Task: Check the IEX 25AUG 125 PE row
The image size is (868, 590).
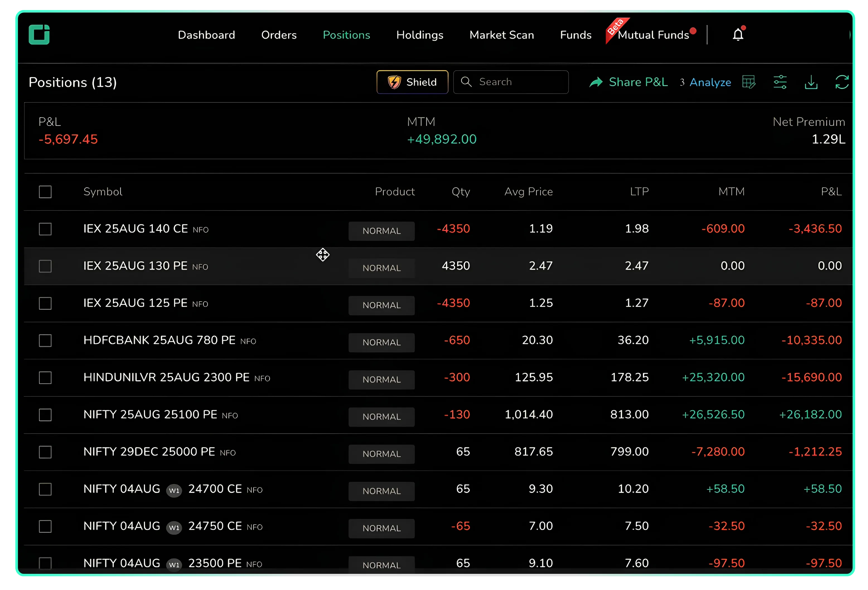Action: [x=45, y=303]
